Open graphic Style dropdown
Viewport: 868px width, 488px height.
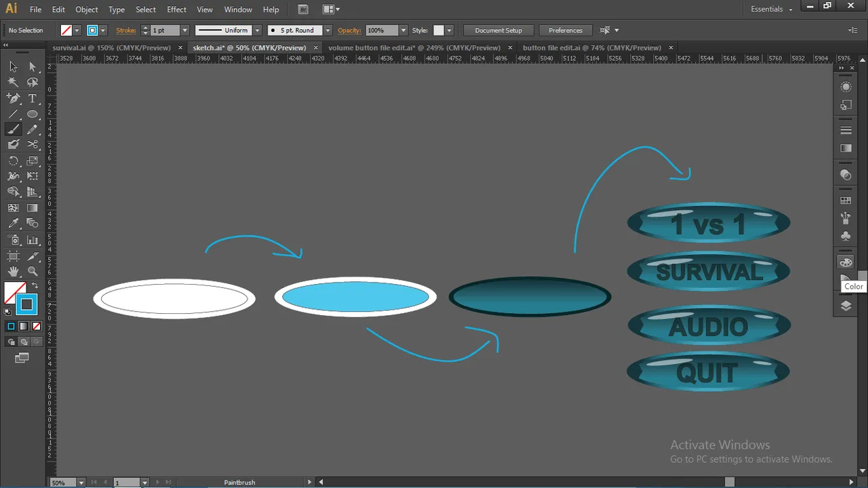click(449, 30)
